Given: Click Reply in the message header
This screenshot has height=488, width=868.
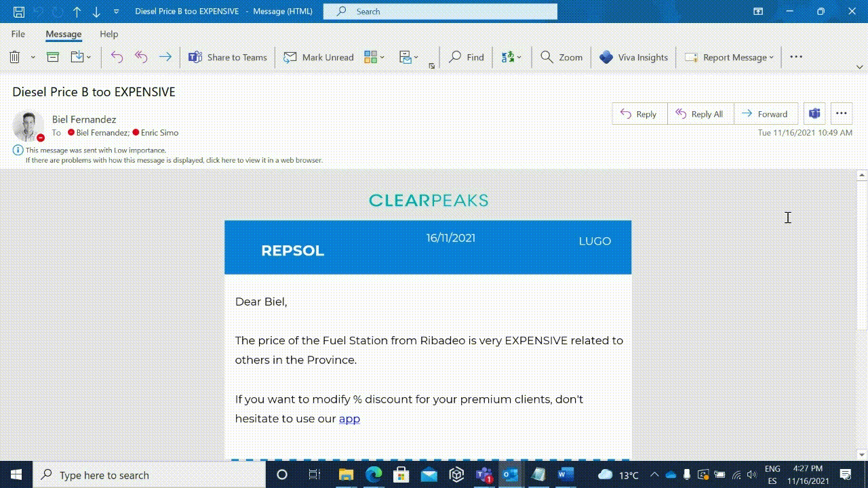Looking at the screenshot, I should 639,114.
